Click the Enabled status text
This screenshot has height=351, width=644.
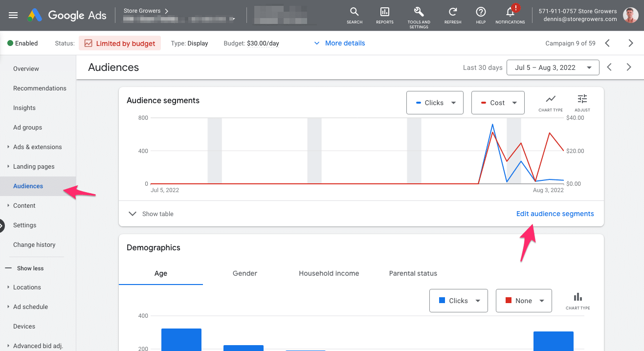26,43
